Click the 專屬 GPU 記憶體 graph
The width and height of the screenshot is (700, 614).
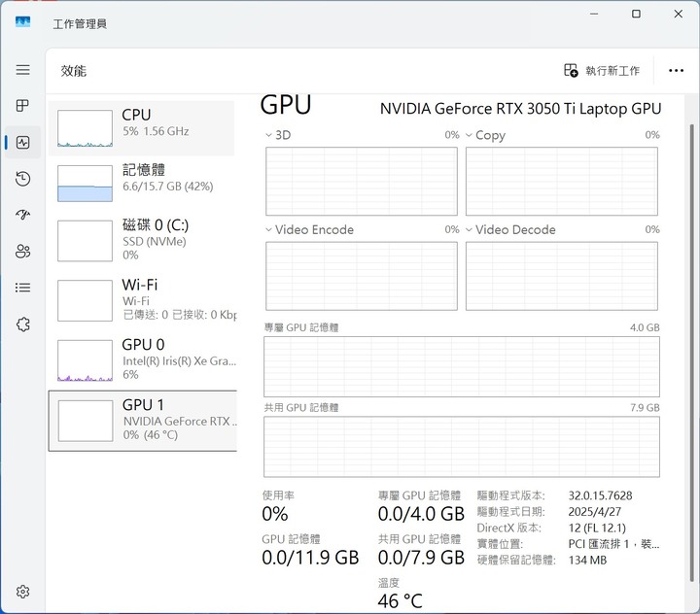(x=462, y=366)
